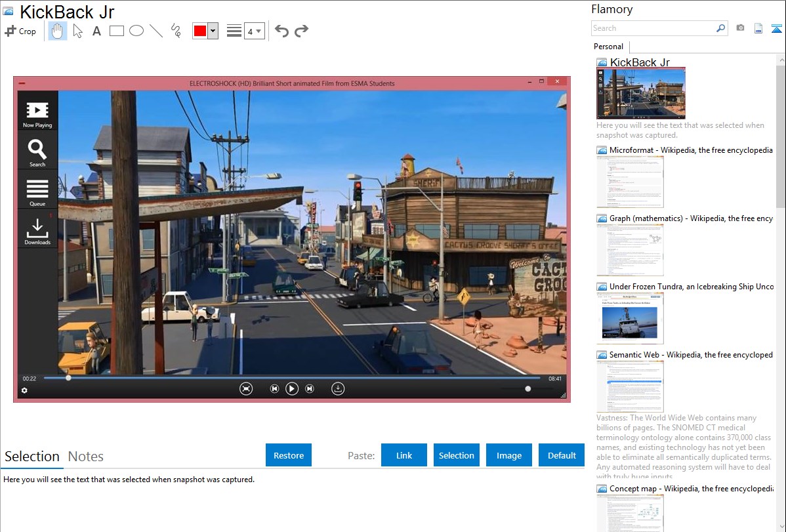Image resolution: width=786 pixels, height=532 pixels.
Task: Select the ellipse shape tool
Action: point(136,31)
